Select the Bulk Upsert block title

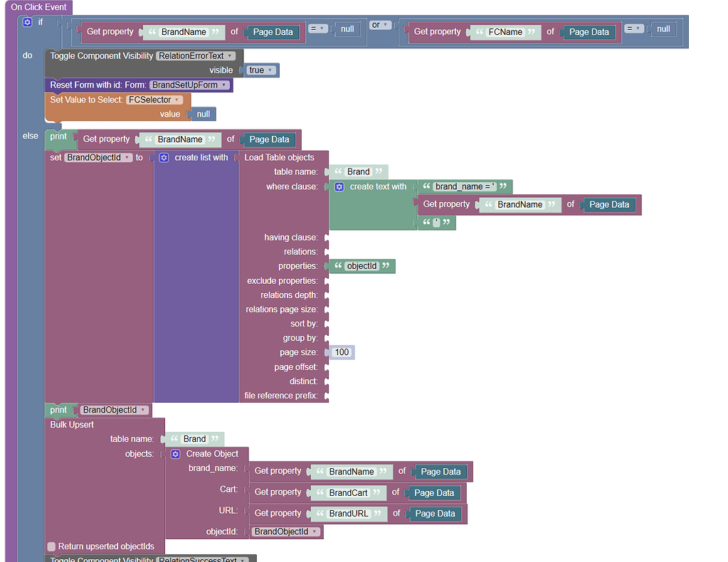pos(72,425)
